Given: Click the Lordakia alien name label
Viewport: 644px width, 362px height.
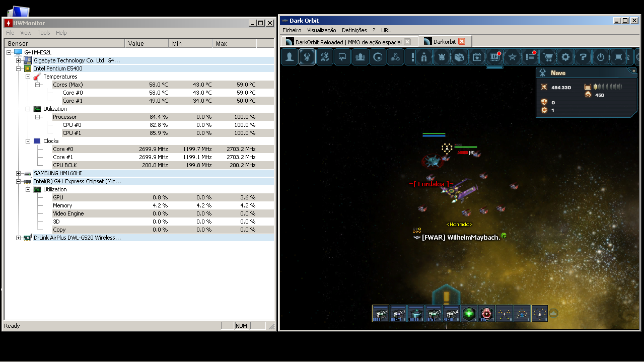Looking at the screenshot, I should point(431,184).
